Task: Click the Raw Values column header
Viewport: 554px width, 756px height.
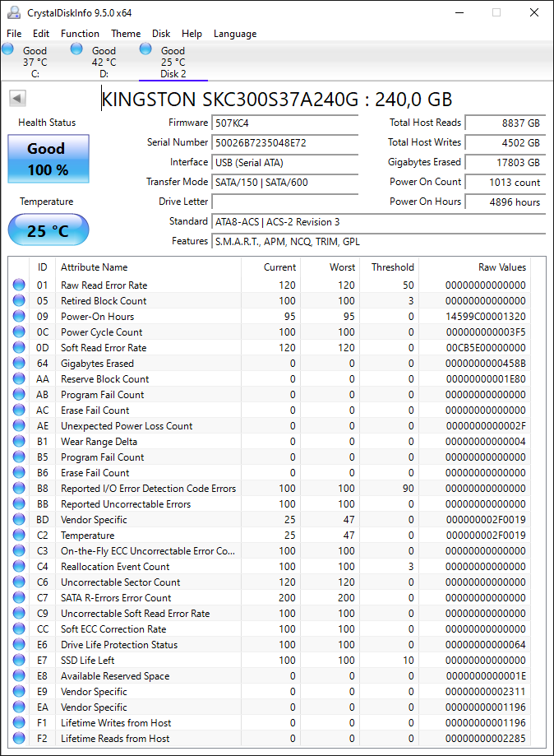Action: pyautogui.click(x=502, y=267)
